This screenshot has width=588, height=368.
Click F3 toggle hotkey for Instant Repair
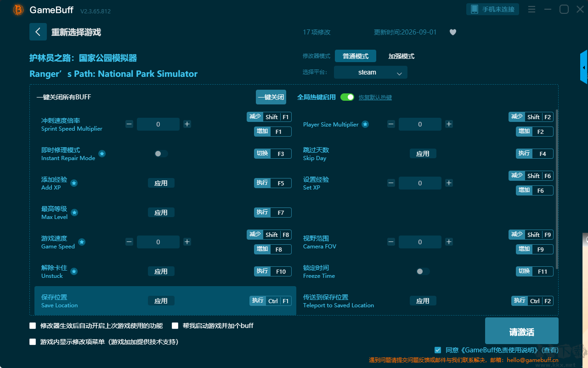[x=273, y=154]
